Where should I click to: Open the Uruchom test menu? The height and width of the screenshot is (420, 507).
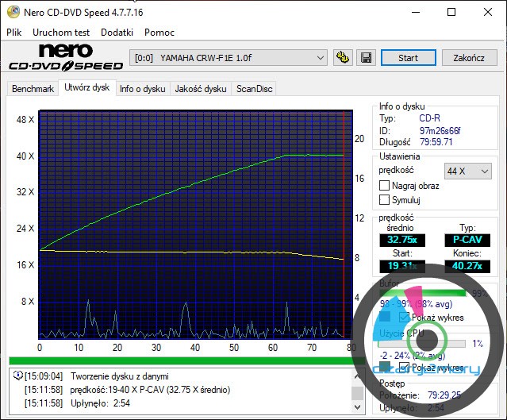pyautogui.click(x=61, y=33)
